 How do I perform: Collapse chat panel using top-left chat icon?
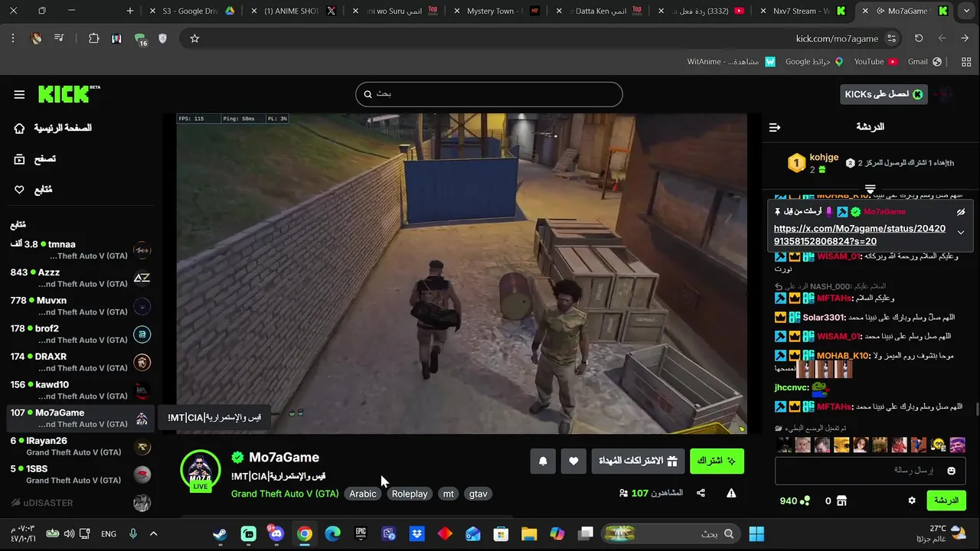[x=775, y=127]
